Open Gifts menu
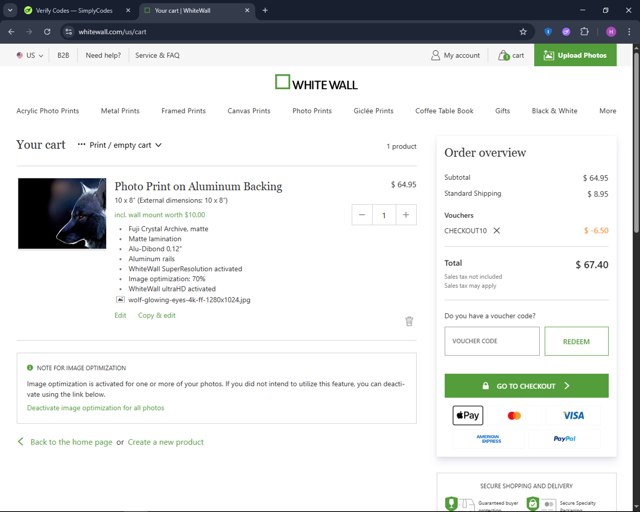This screenshot has height=512, width=640. [502, 111]
